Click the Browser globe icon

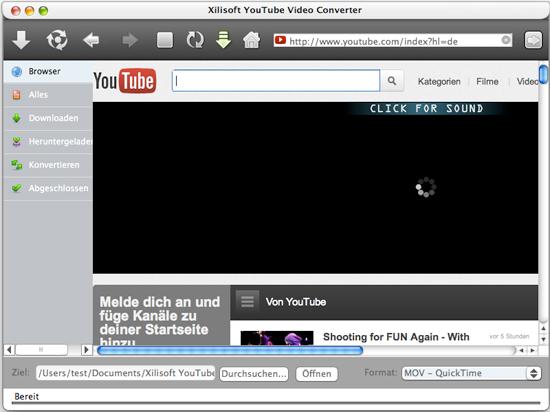pyautogui.click(x=16, y=72)
